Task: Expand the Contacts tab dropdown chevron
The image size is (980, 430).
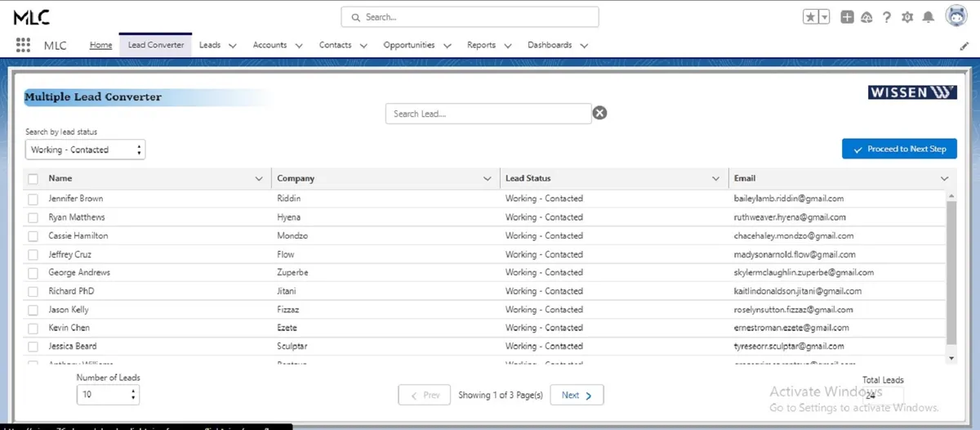Action: 363,46
